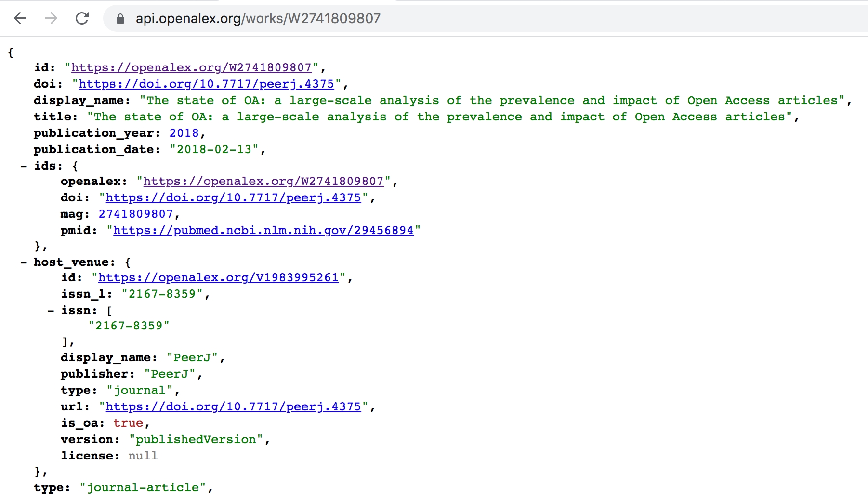Click the browser forward arrow
This screenshot has width=868, height=498.
(x=51, y=18)
